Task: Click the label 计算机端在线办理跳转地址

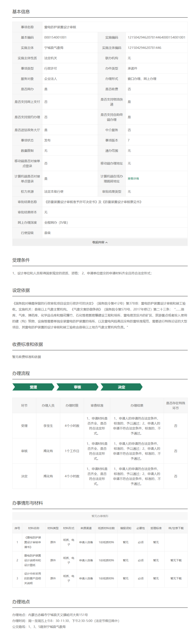Action: point(112,179)
